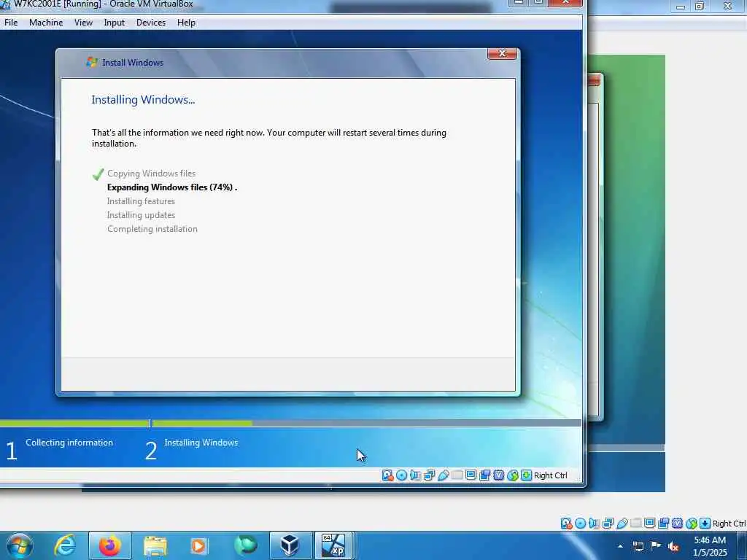Click keyboard capture arrow in W7KC2001E status bar
747x560 pixels.
coord(527,475)
